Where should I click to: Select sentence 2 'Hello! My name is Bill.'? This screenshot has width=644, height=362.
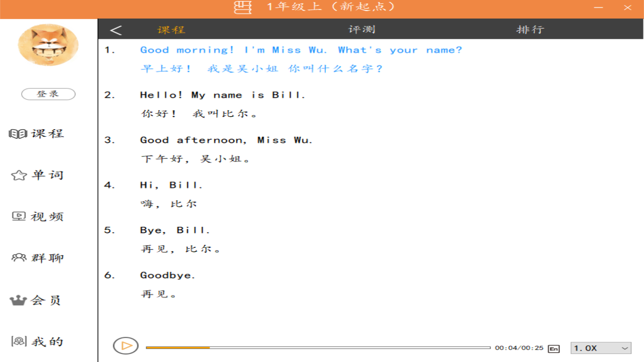click(x=222, y=95)
